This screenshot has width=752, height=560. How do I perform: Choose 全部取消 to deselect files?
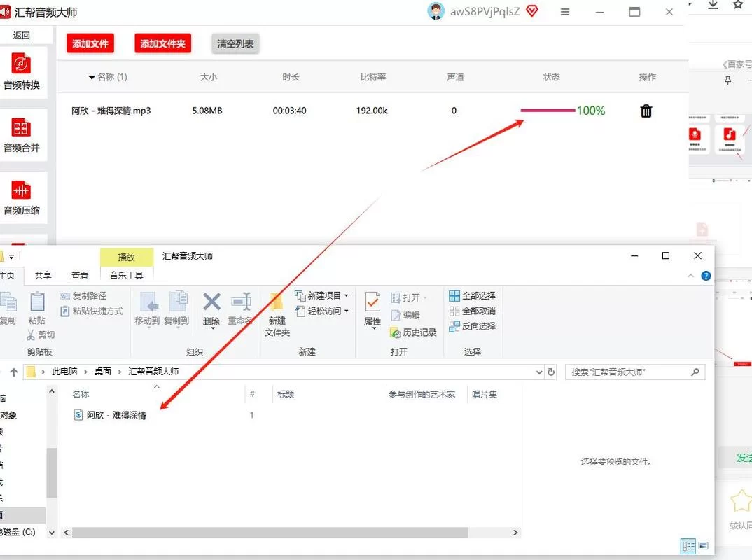coord(473,311)
